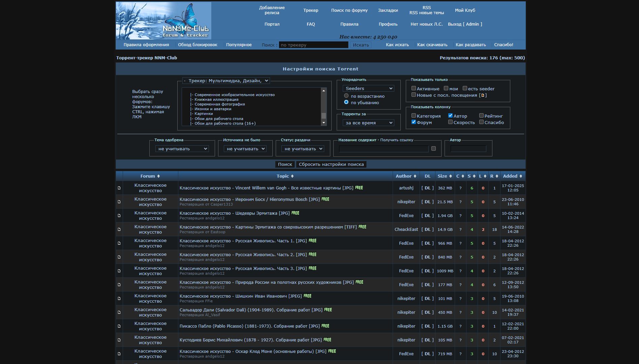Enable Новые с посл. посещения checkbox
This screenshot has height=364, width=639.
[x=414, y=95]
